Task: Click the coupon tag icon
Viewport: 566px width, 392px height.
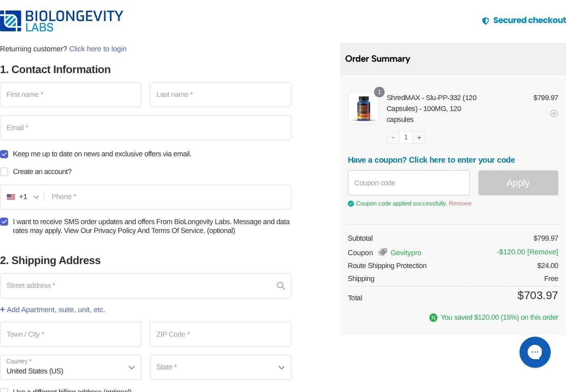Action: click(x=382, y=252)
